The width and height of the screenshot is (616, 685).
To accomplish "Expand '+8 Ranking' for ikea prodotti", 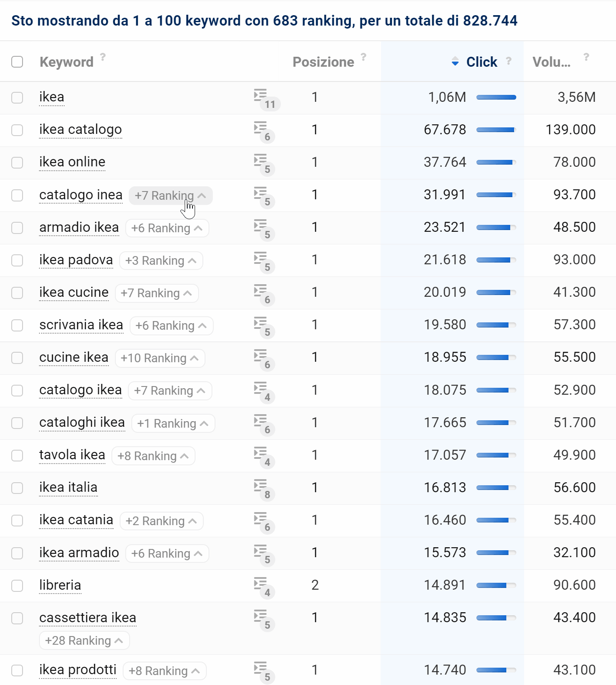I will click(164, 671).
